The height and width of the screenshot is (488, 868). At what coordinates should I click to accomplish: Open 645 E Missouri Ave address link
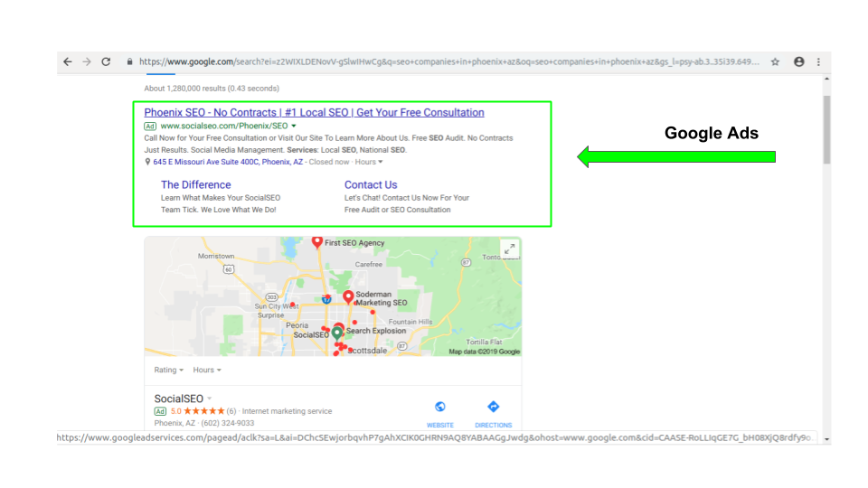(x=228, y=162)
